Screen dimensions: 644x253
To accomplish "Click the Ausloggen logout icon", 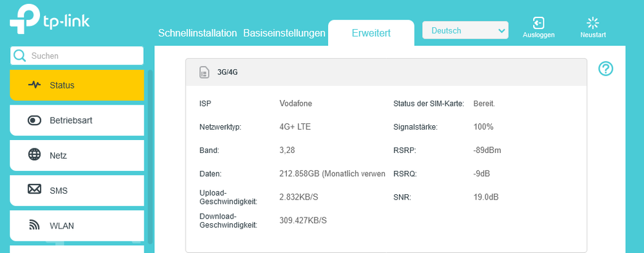I will pyautogui.click(x=538, y=23).
